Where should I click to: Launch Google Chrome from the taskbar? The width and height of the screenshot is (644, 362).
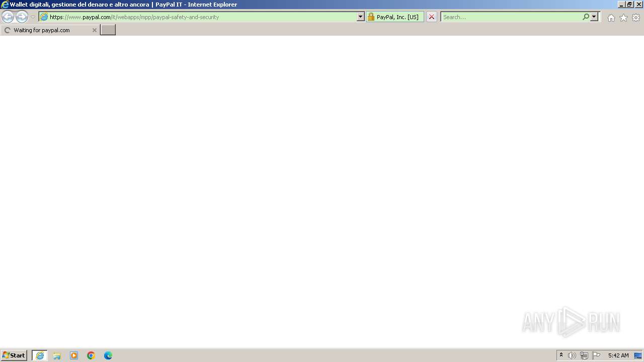coord(91,355)
